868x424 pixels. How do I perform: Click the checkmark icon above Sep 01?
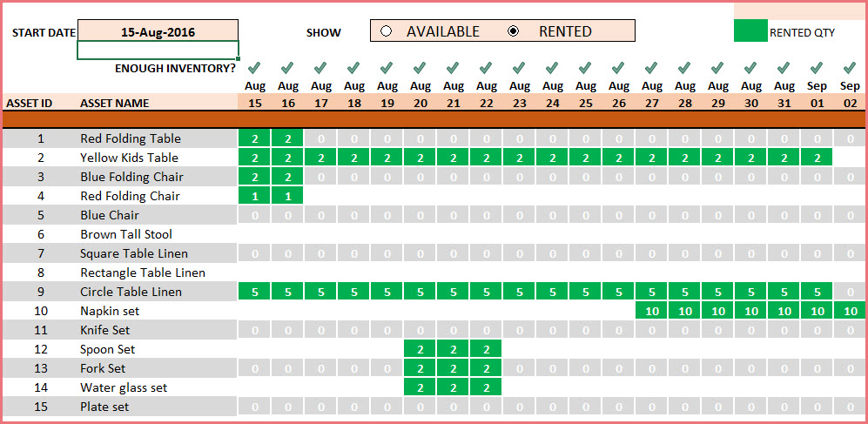click(x=817, y=67)
